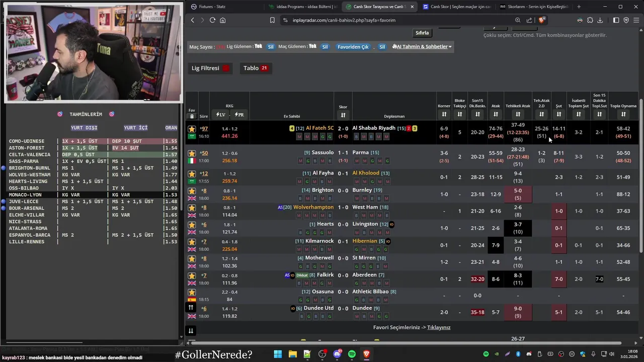Open File Explorer from taskbar
Image resolution: width=644 pixels, height=362 pixels.
292,354
